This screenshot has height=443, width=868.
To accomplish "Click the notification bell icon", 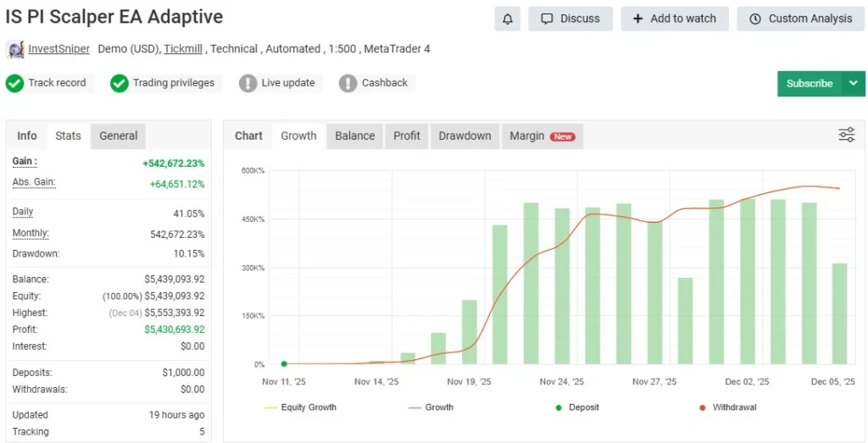I will 507,19.
